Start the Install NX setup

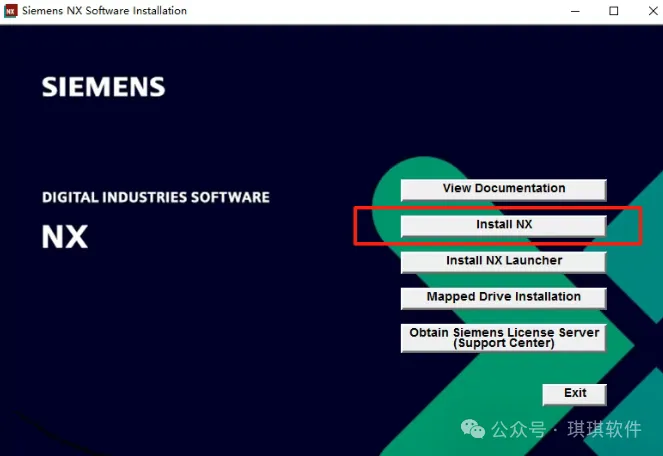pyautogui.click(x=503, y=226)
